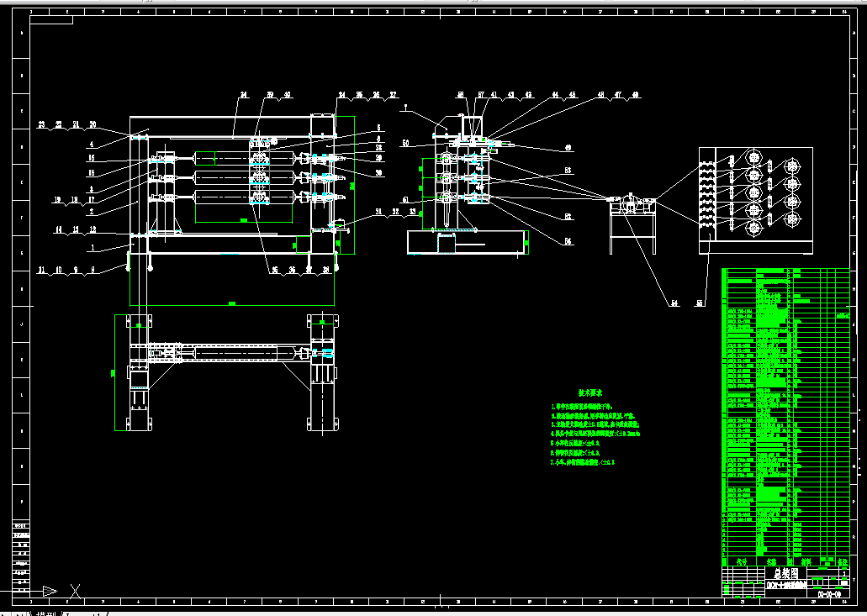This screenshot has width=867, height=616.
Task: Select part callout number 2
Action: pos(92,212)
